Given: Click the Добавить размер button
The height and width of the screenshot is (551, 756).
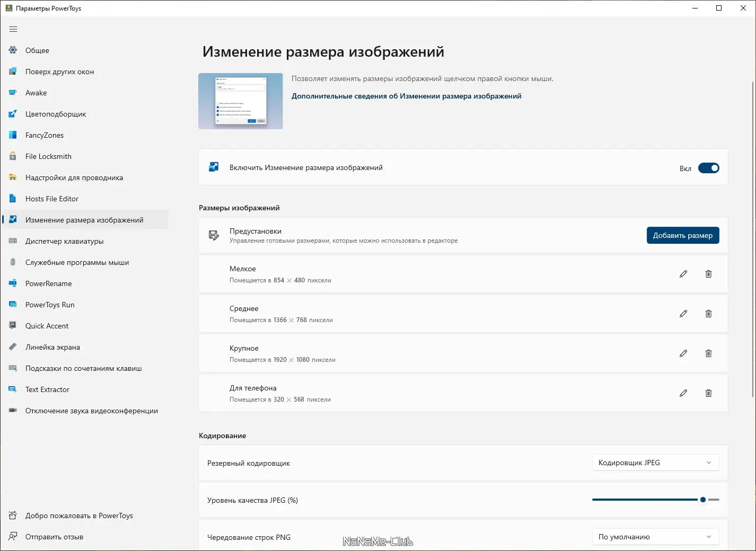Looking at the screenshot, I should (683, 235).
